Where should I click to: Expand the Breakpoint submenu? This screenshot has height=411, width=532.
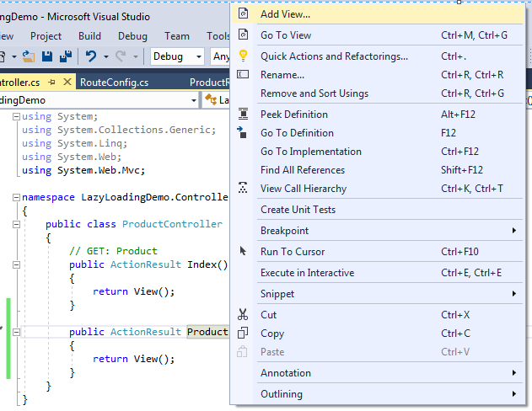click(377, 231)
